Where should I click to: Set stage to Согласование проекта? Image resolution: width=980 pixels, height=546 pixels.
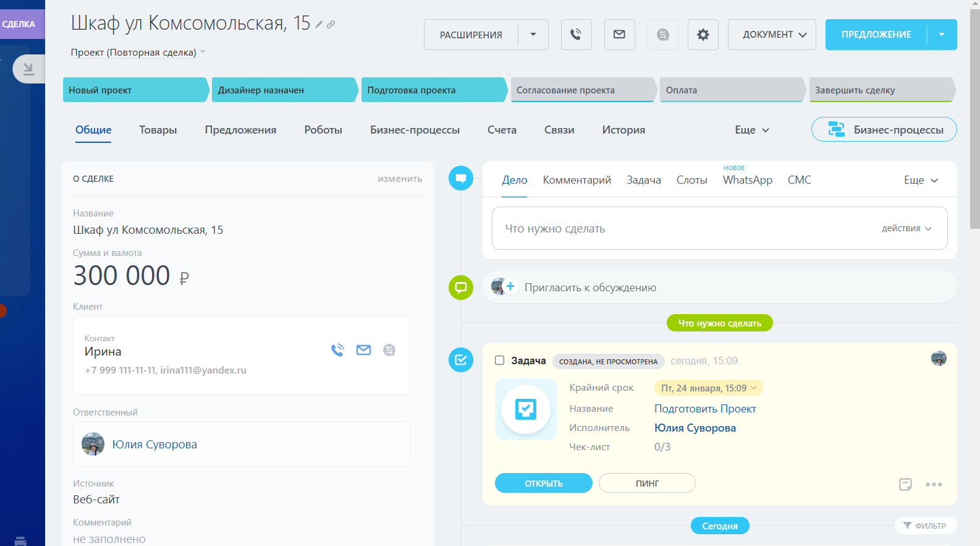pyautogui.click(x=583, y=90)
